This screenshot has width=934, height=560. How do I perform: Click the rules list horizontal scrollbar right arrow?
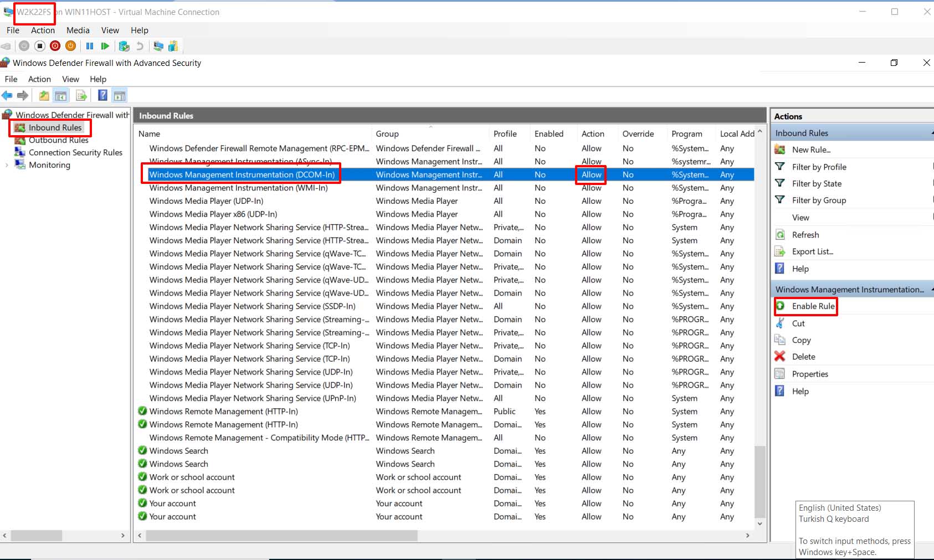[748, 536]
